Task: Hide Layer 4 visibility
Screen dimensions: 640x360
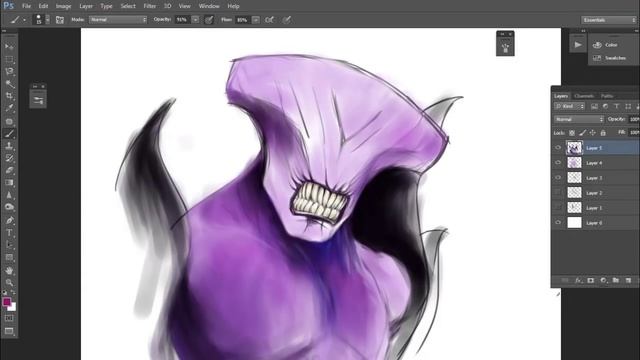Action: point(558,162)
